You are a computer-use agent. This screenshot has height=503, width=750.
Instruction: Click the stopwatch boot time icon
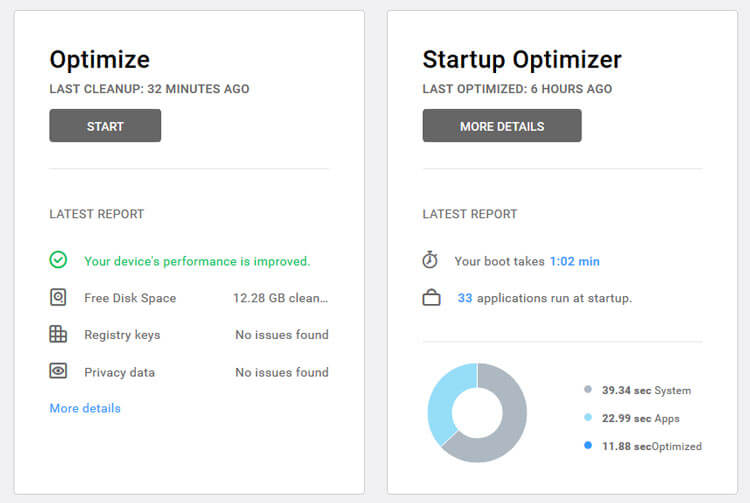(430, 260)
